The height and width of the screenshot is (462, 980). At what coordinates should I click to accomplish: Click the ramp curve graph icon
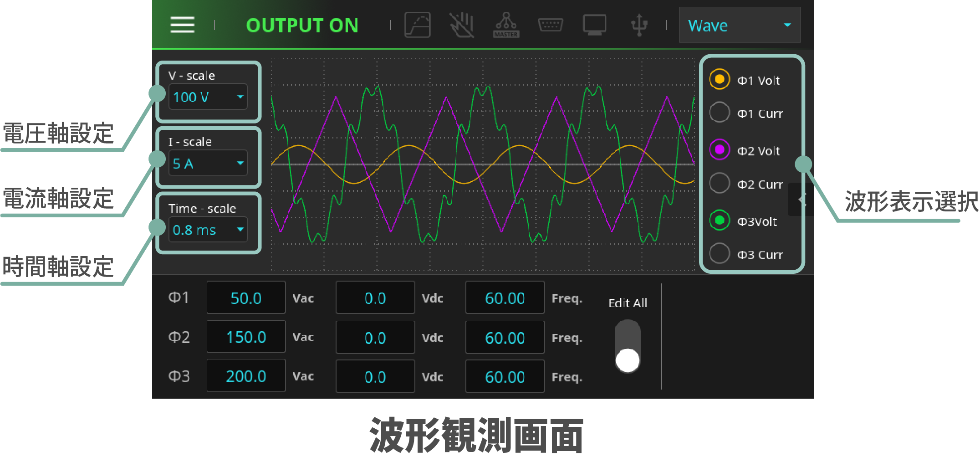coord(417,25)
